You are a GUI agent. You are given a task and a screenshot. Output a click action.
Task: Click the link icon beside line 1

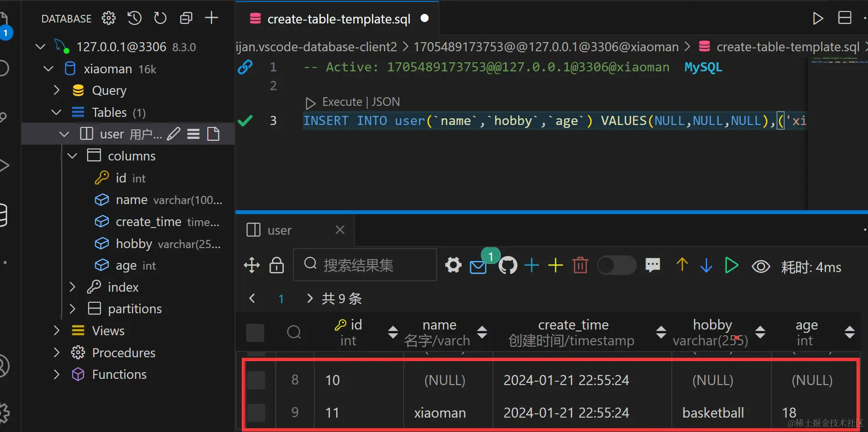[x=245, y=67]
